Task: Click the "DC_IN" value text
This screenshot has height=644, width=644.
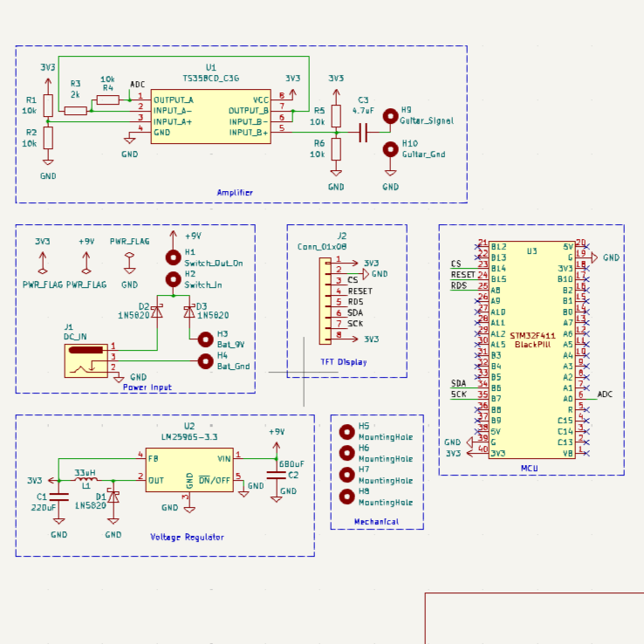Action: (75, 337)
